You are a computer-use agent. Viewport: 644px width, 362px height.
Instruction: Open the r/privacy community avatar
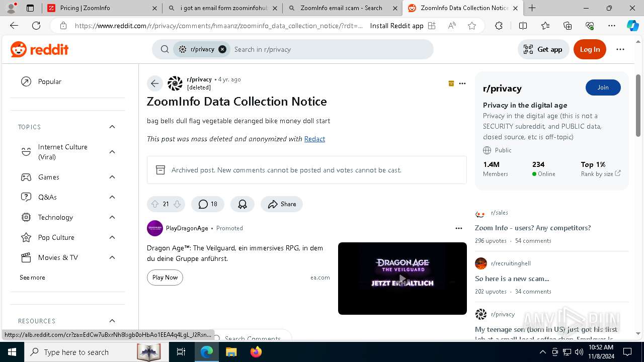[x=175, y=83]
